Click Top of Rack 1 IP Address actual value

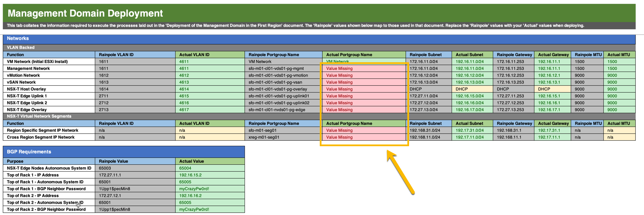210,175
